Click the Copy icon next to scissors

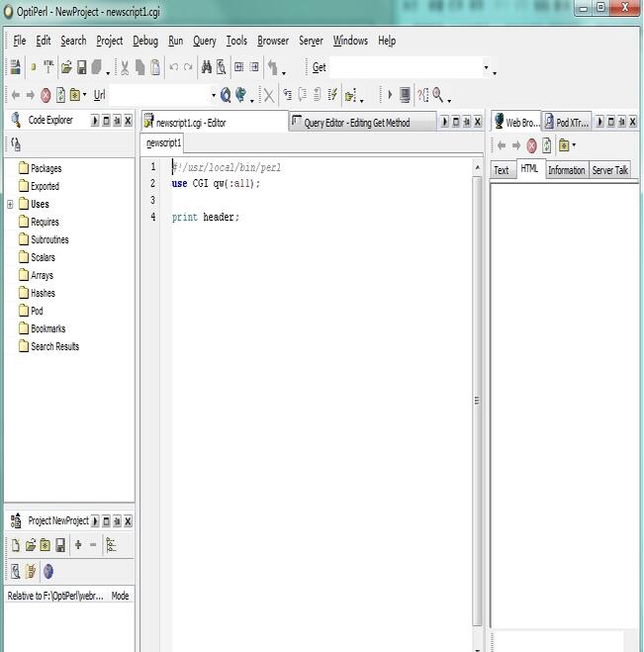click(x=140, y=67)
